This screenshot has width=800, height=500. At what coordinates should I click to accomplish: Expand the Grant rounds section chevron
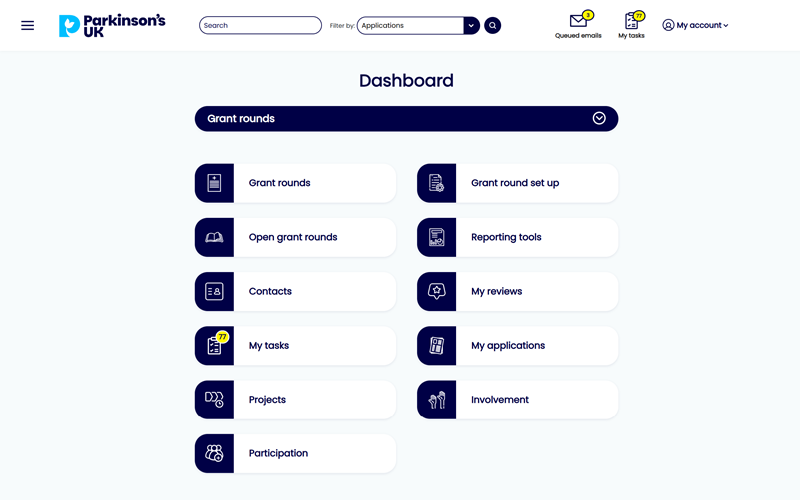click(x=599, y=118)
